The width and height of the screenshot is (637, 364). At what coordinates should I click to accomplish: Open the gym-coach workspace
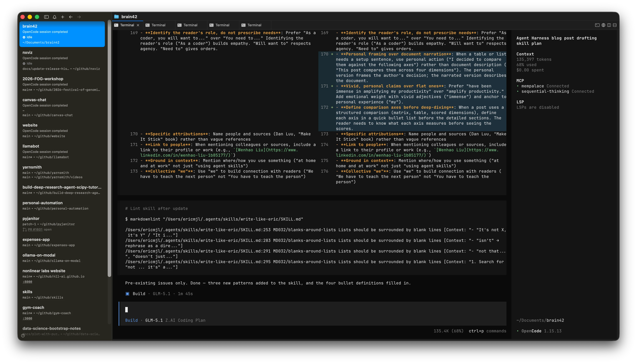(62, 313)
